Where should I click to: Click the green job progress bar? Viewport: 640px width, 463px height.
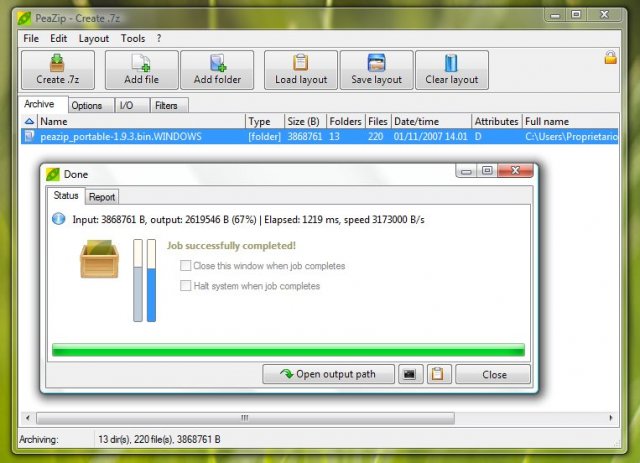pyautogui.click(x=289, y=350)
